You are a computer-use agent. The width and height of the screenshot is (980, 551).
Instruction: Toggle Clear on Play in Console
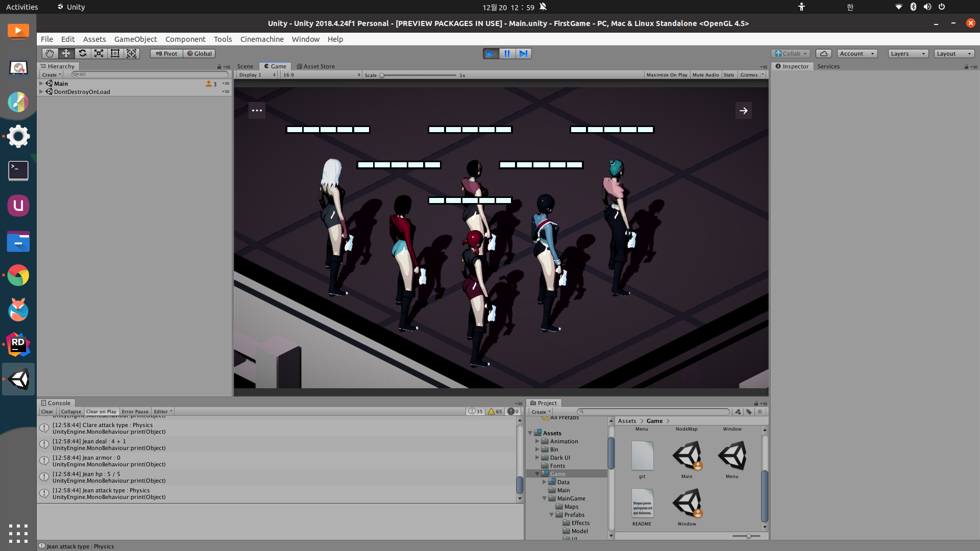[101, 411]
